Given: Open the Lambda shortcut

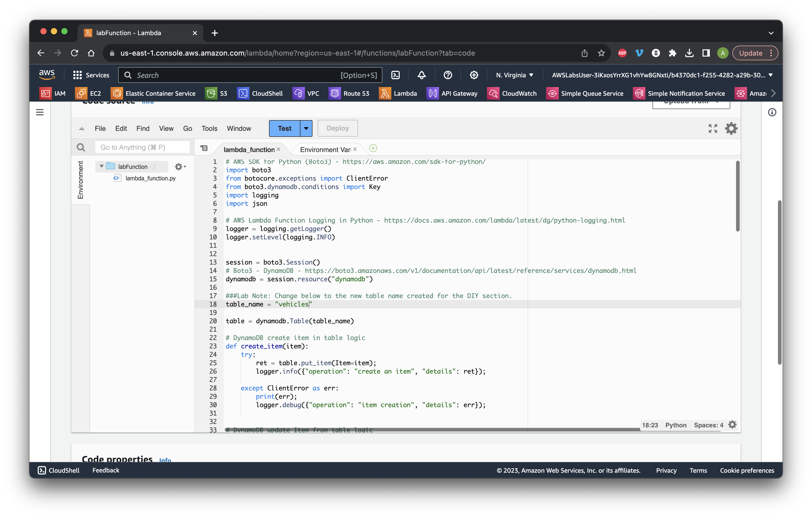Looking at the screenshot, I should [x=398, y=94].
